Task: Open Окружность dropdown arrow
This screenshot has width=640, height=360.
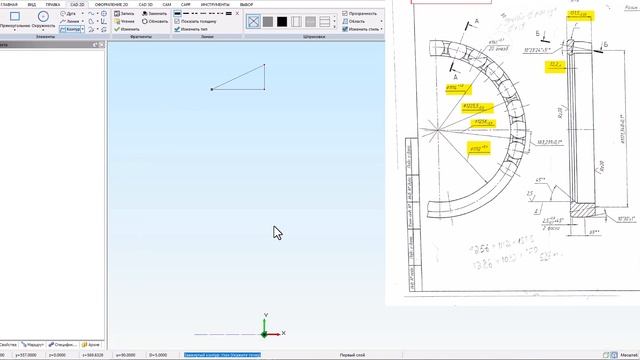Action: (x=43, y=30)
